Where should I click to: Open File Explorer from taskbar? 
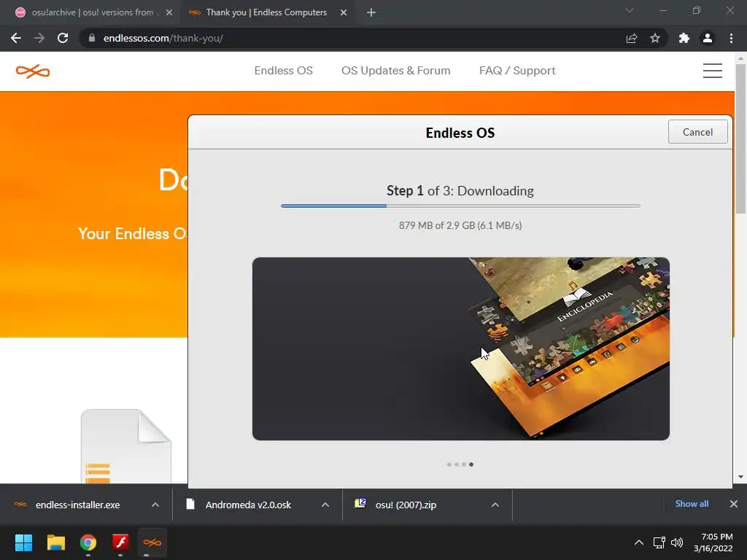[x=55, y=542]
